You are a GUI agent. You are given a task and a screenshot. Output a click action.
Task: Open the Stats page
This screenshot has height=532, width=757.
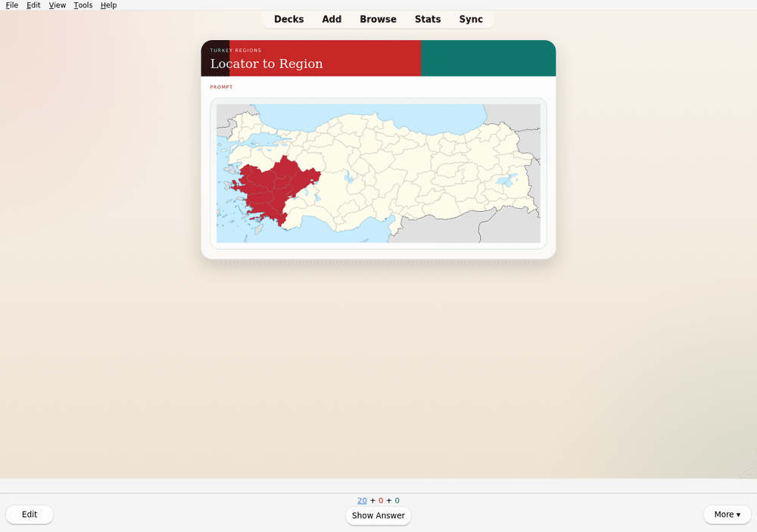point(428,20)
